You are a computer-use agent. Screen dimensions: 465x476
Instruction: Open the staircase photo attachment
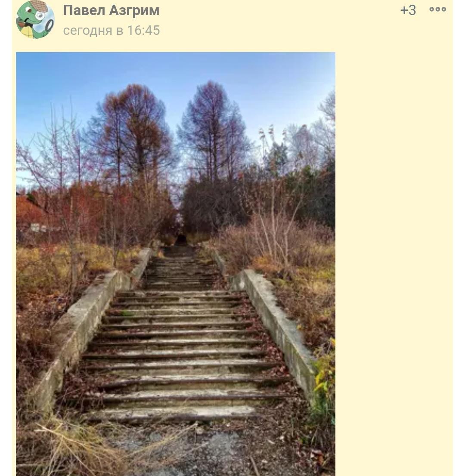[x=175, y=263]
